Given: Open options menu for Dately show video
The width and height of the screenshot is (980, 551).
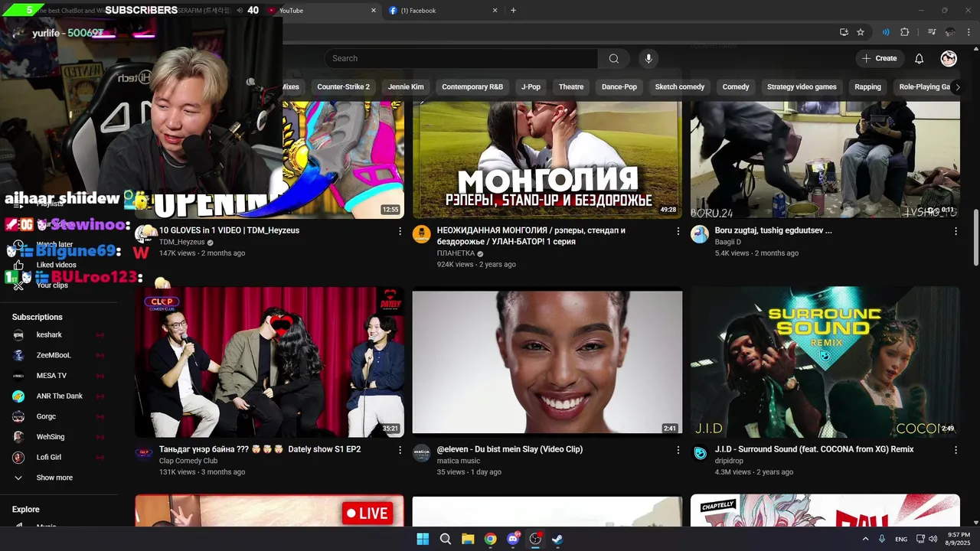Looking at the screenshot, I should point(400,450).
